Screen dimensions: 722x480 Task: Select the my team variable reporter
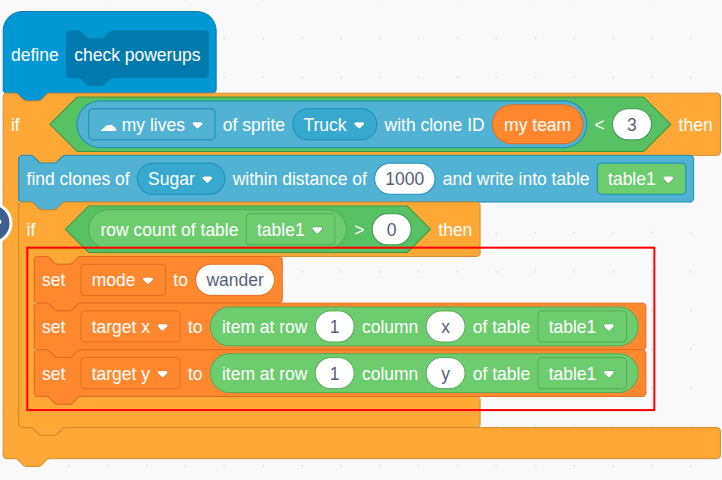537,124
